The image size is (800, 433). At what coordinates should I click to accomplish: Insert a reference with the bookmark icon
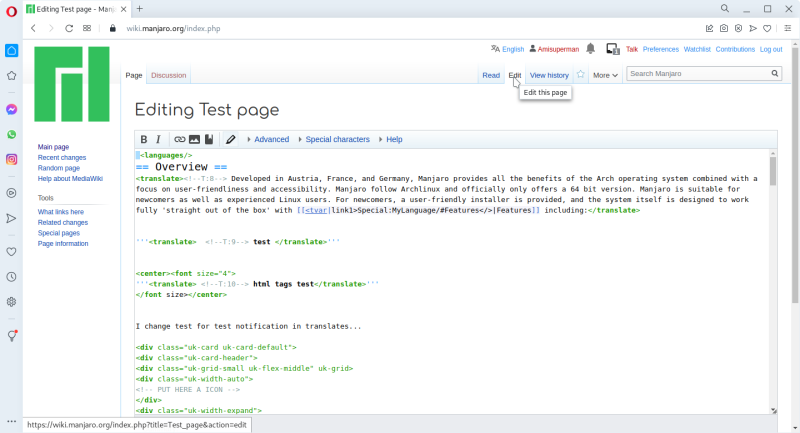(x=209, y=139)
